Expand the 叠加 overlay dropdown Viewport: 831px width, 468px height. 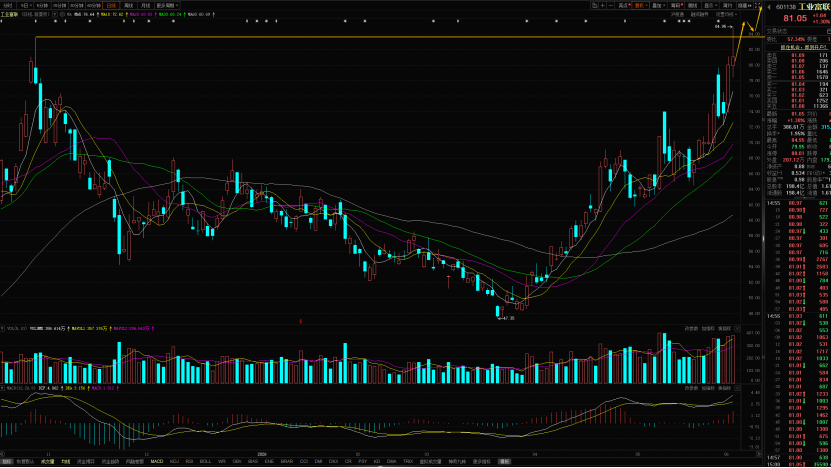(x=659, y=5)
